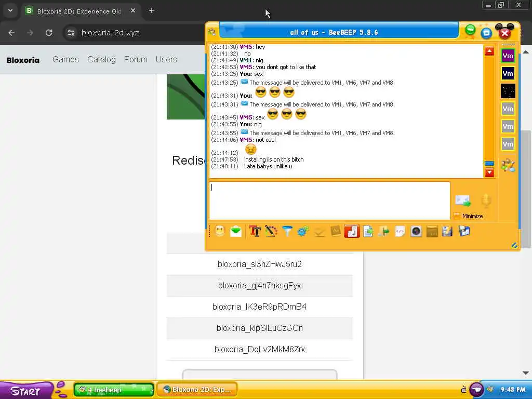This screenshot has height=399, width=532.
Task: Select the bottom gray Vm avatar in user list
Action: (508, 144)
